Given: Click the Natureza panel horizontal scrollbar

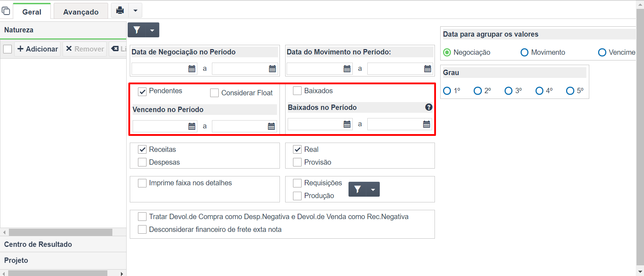Looking at the screenshot, I should [60, 232].
